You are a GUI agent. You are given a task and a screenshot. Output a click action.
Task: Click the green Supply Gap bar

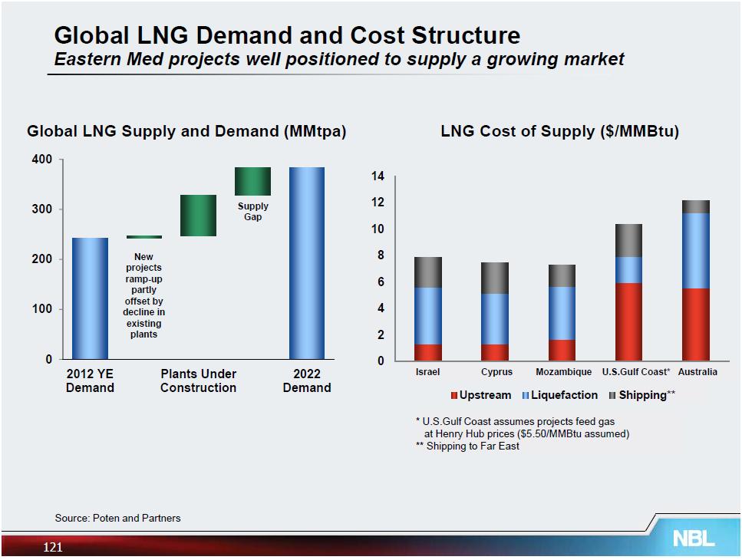pyautogui.click(x=252, y=182)
